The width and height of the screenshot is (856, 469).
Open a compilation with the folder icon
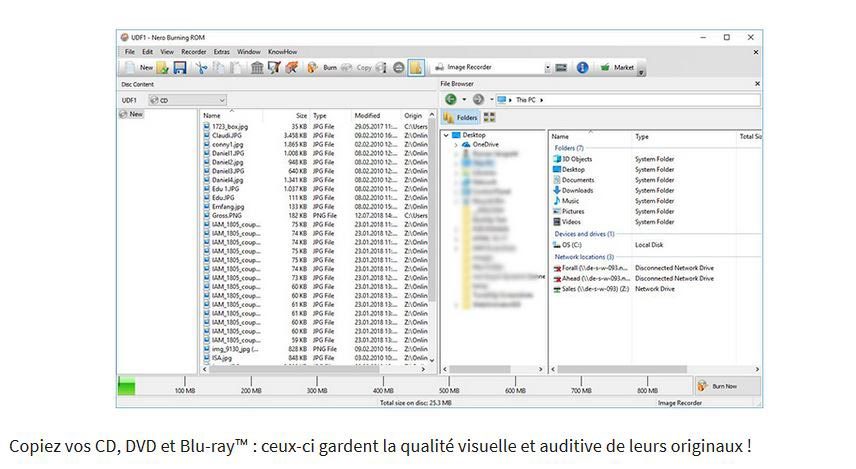pos(163,68)
